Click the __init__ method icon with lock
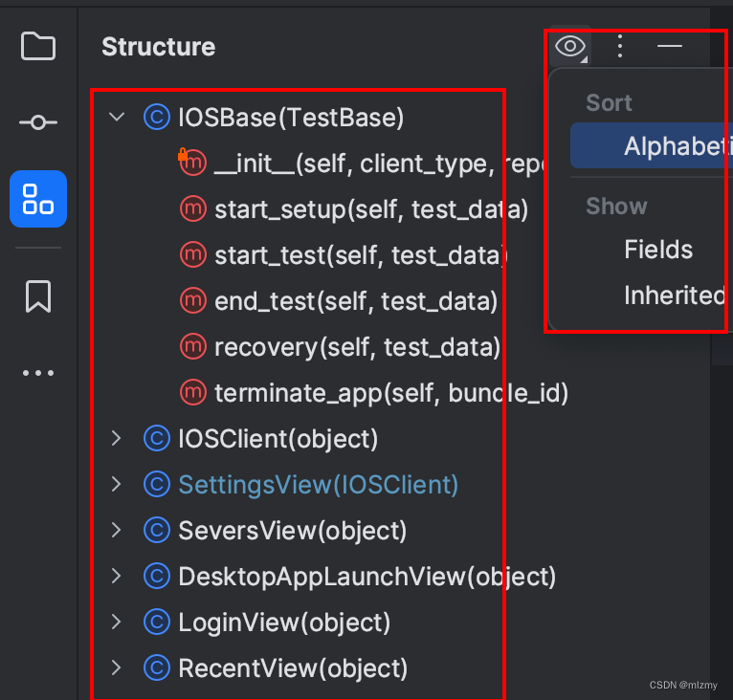 [192, 163]
